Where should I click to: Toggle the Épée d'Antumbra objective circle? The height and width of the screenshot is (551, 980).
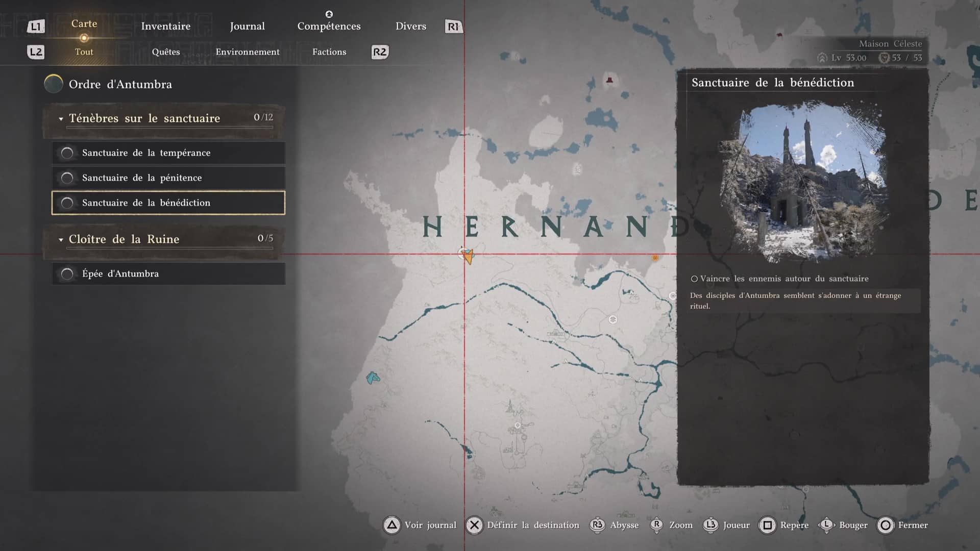point(67,274)
